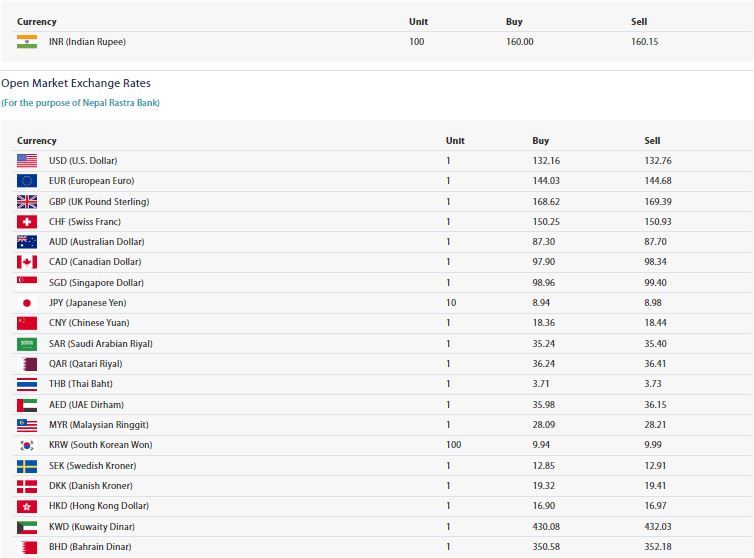This screenshot has width=754, height=558.
Task: Select the Swiss flag icon
Action: 27,222
